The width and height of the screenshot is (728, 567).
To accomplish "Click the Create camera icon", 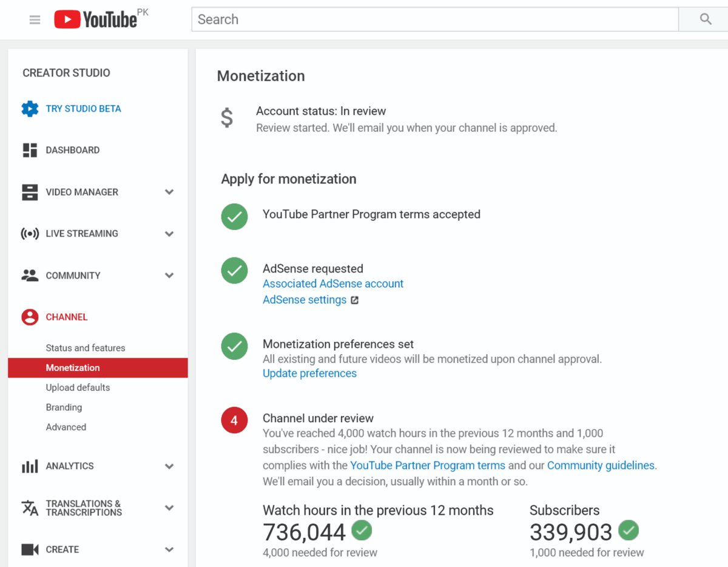I will [30, 549].
